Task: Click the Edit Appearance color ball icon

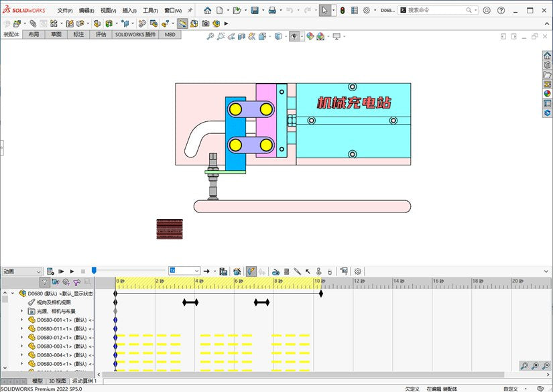Action: pyautogui.click(x=310, y=36)
